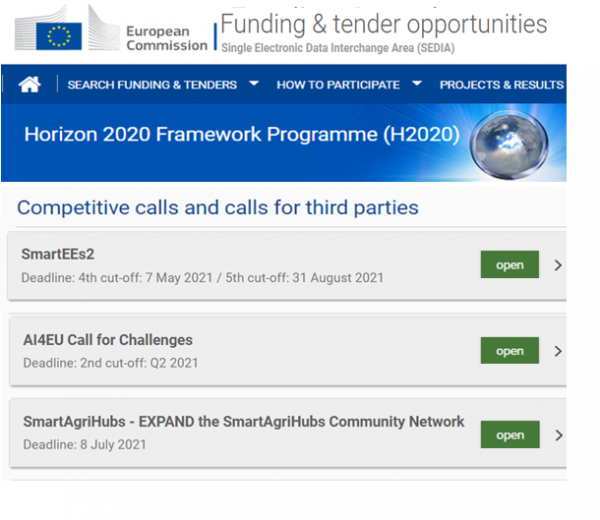
Task: Open the How to Participate menu
Action: [338, 85]
